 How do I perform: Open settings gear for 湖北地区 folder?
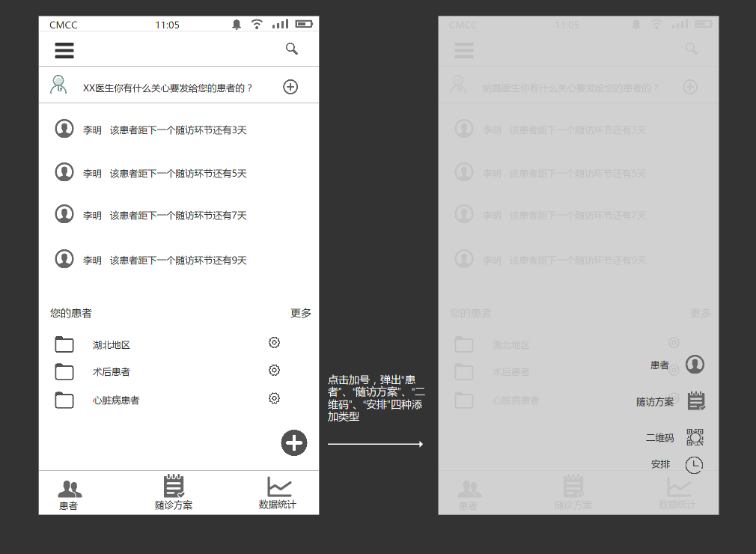tap(275, 342)
